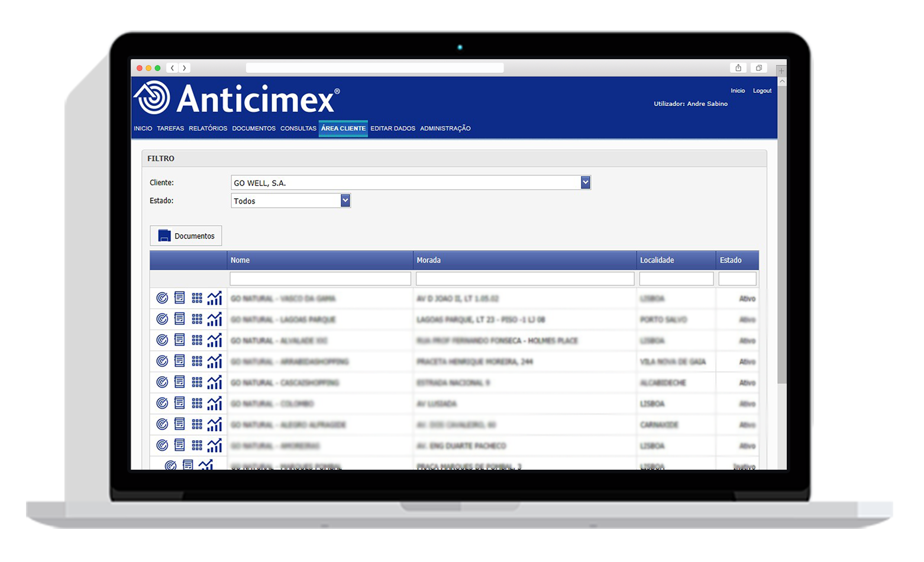Open chart icon in COLOMBO row
Viewport: 924px width, 562px height.
point(215,403)
